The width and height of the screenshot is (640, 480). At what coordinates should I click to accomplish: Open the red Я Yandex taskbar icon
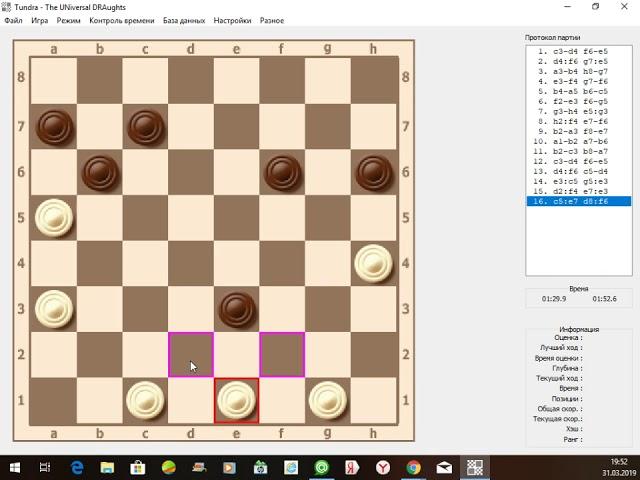tap(352, 467)
